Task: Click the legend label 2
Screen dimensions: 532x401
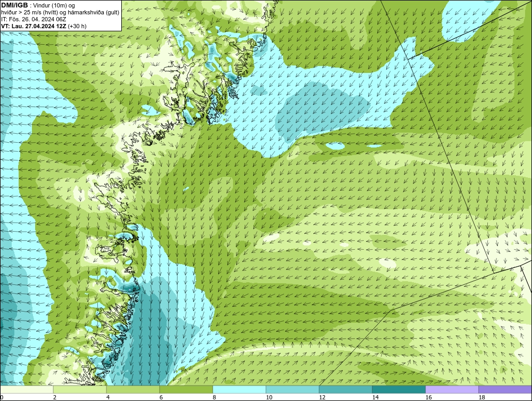Action: pyautogui.click(x=55, y=397)
